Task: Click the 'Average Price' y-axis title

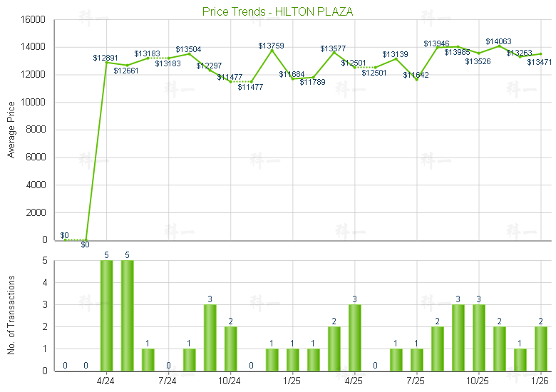Action: click(x=11, y=130)
